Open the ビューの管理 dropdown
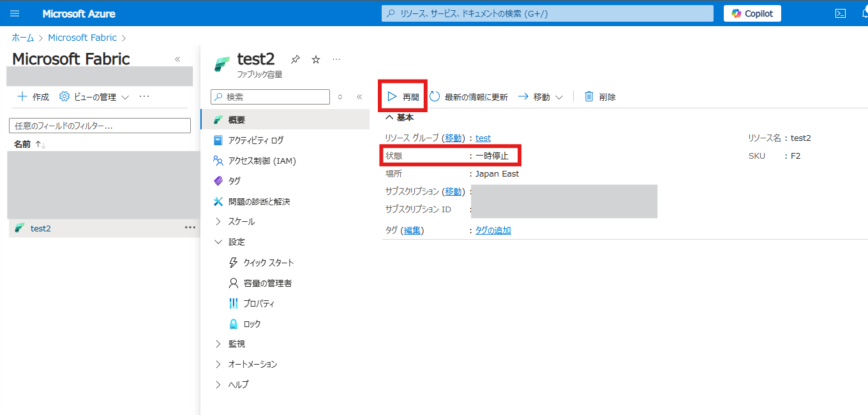Viewport: 868px width, 415px height. (94, 97)
